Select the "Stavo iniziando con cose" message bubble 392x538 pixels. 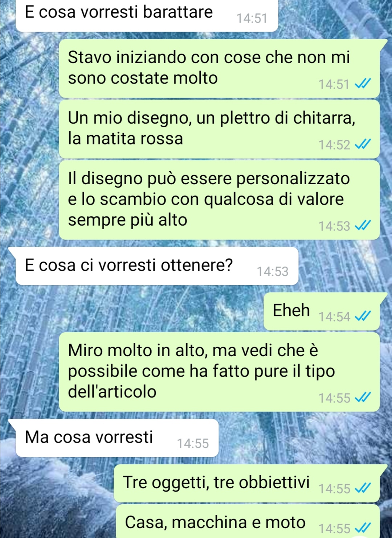click(x=219, y=69)
